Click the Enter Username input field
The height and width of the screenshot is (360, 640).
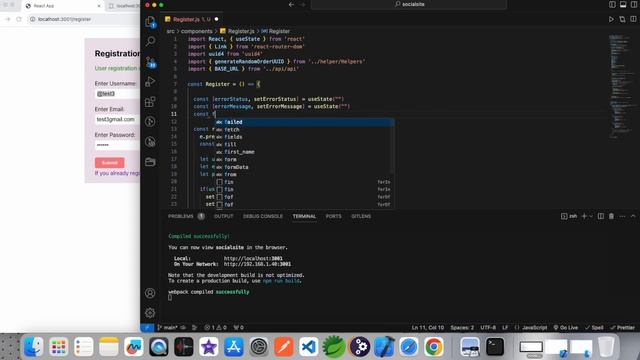[118, 93]
